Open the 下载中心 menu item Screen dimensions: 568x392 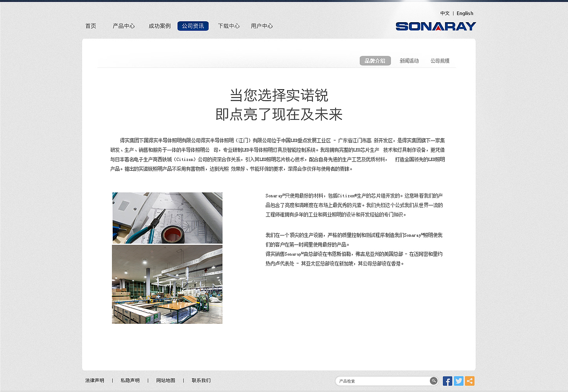[x=229, y=26]
